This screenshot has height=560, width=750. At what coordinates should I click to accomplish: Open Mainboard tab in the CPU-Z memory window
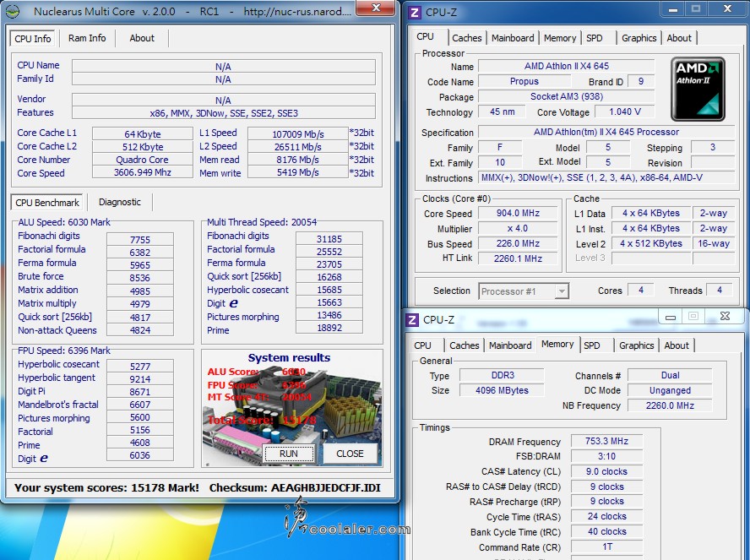click(x=510, y=345)
